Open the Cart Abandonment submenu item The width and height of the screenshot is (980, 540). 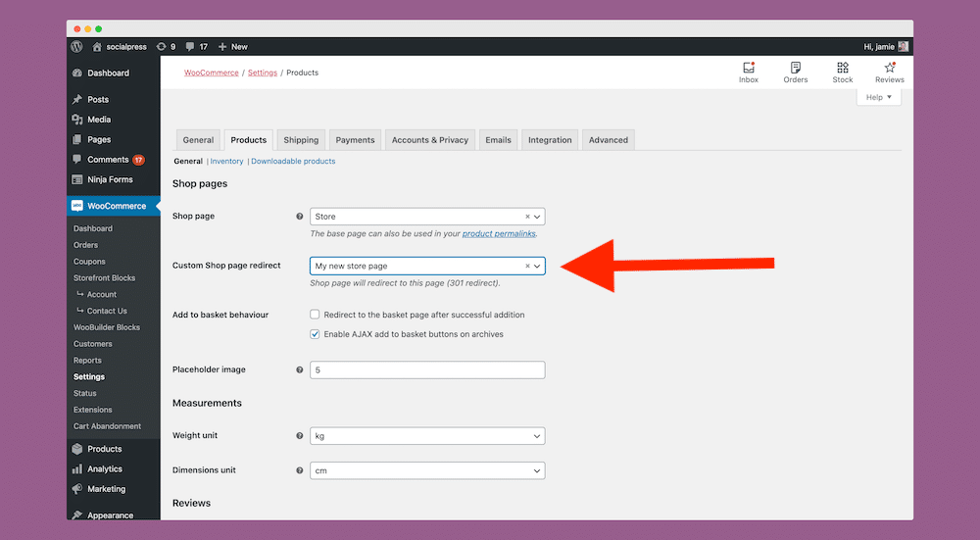point(108,426)
